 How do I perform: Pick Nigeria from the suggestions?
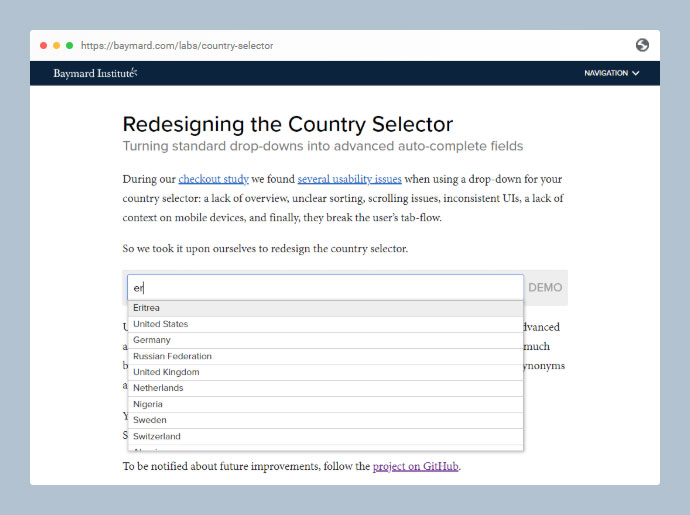pos(325,405)
